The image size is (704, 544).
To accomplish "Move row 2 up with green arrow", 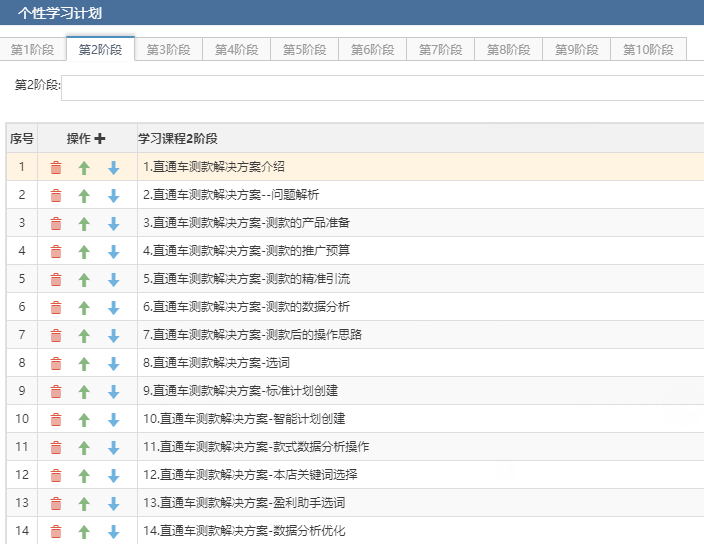I will point(84,196).
